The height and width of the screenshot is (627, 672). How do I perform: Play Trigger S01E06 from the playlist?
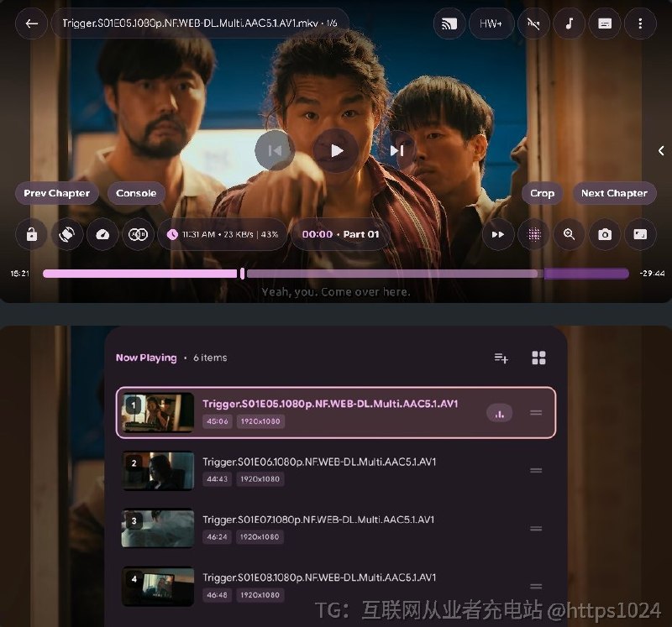pos(336,470)
